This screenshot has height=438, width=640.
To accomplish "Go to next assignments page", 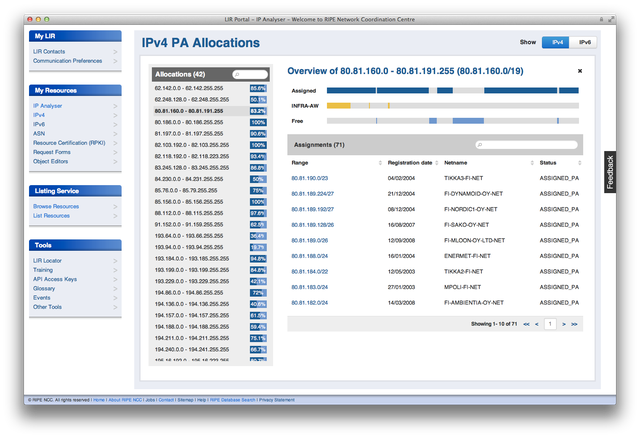I will pyautogui.click(x=564, y=324).
